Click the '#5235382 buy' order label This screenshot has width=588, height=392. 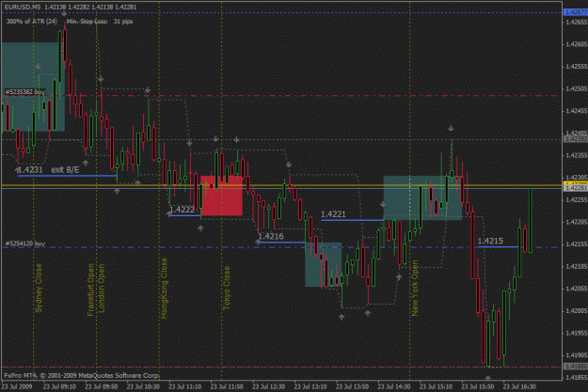[x=25, y=91]
